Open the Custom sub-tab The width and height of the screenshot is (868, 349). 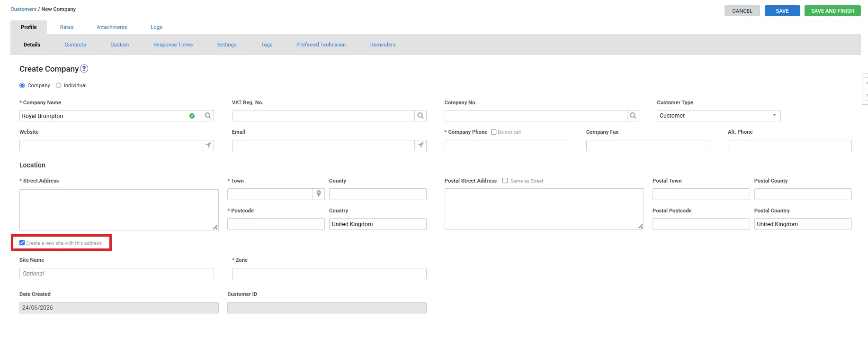click(120, 45)
